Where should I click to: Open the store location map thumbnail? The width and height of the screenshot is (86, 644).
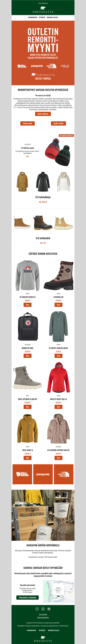(58, 591)
